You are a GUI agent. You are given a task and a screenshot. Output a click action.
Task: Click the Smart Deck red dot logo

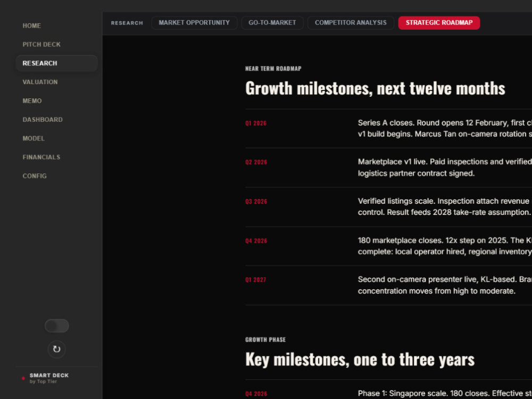23,378
